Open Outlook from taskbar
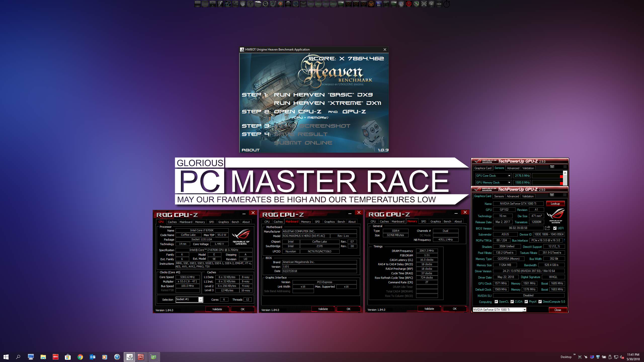 (92, 357)
